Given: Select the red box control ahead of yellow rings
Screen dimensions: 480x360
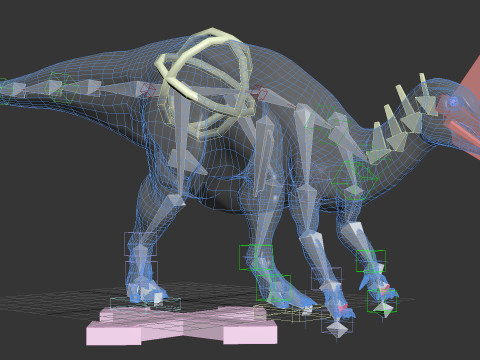Looking at the screenshot, I should [x=259, y=92].
